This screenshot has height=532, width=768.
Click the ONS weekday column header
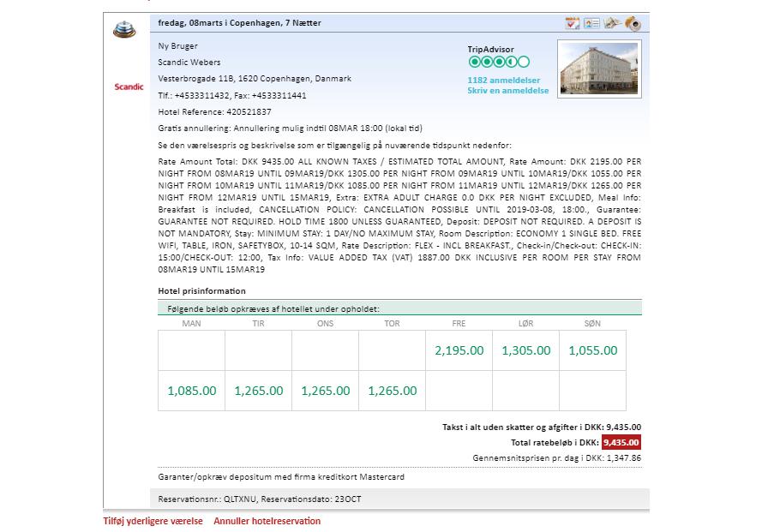[325, 324]
